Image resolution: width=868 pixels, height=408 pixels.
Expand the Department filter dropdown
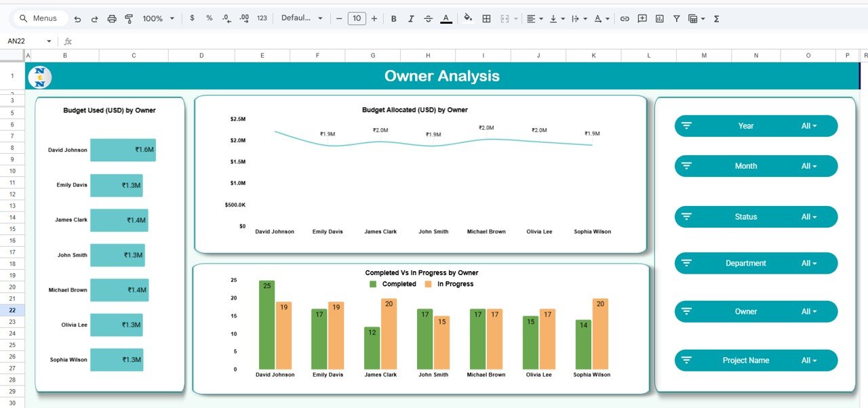coord(808,264)
